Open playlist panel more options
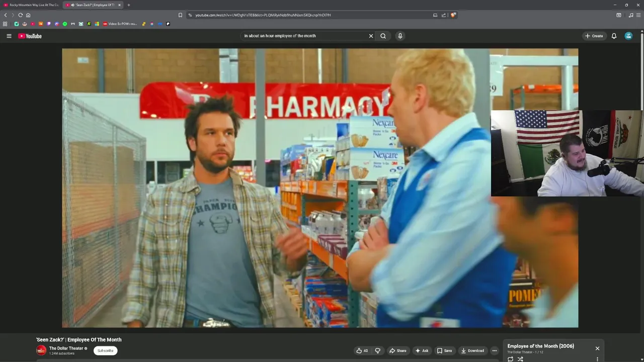The image size is (644, 362). click(597, 359)
